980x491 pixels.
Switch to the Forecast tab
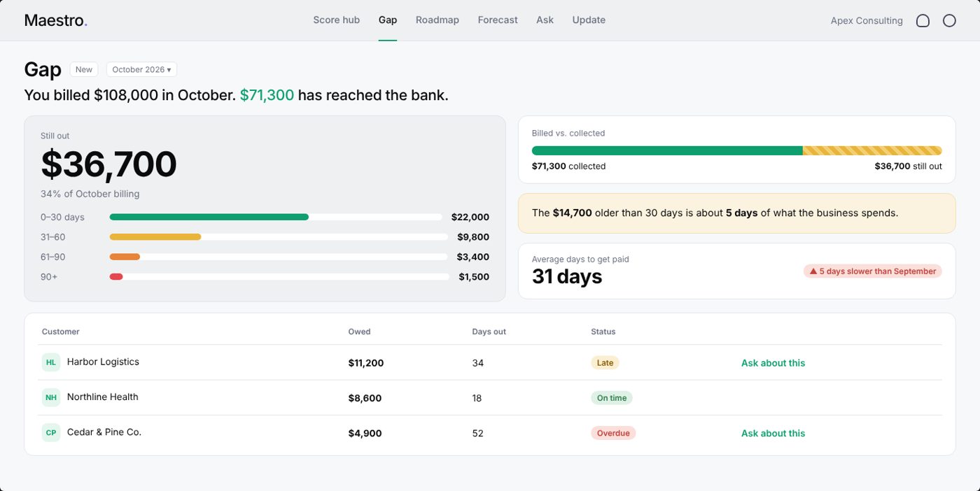pyautogui.click(x=498, y=20)
